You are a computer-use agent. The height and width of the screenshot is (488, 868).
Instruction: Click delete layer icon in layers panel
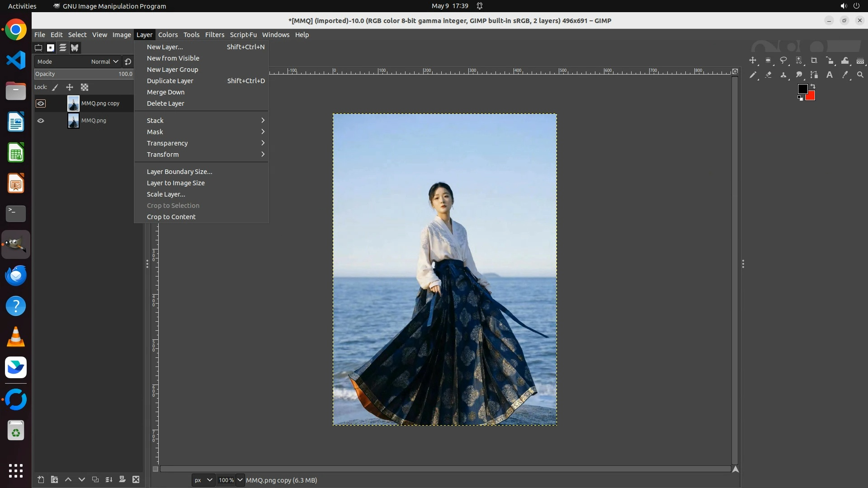tap(136, 479)
